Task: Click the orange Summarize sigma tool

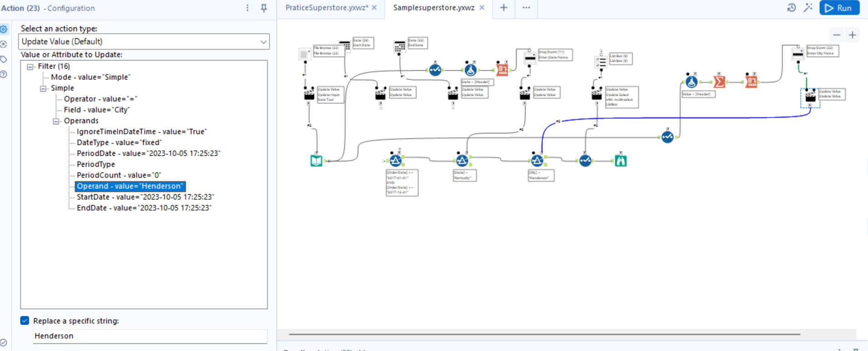Action: click(719, 82)
